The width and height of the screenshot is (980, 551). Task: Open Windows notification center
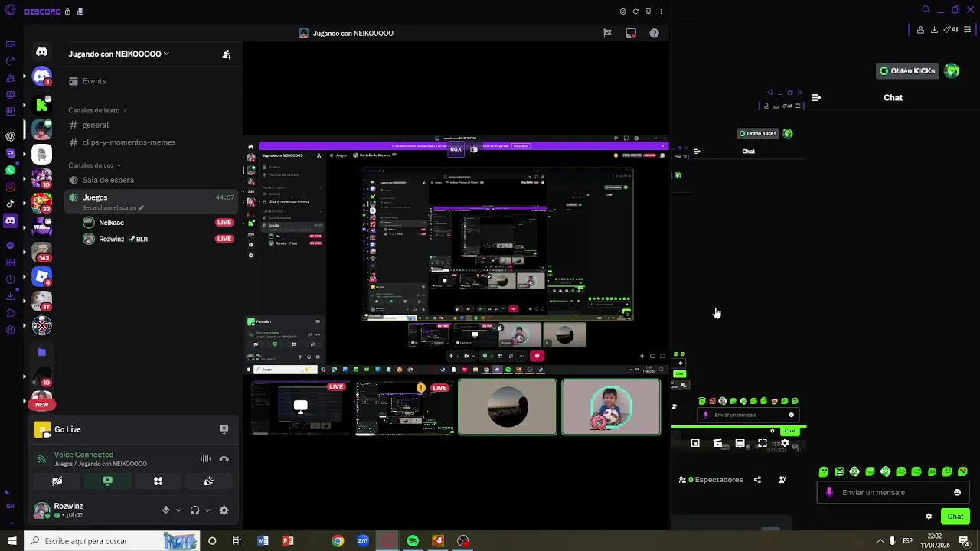click(964, 541)
